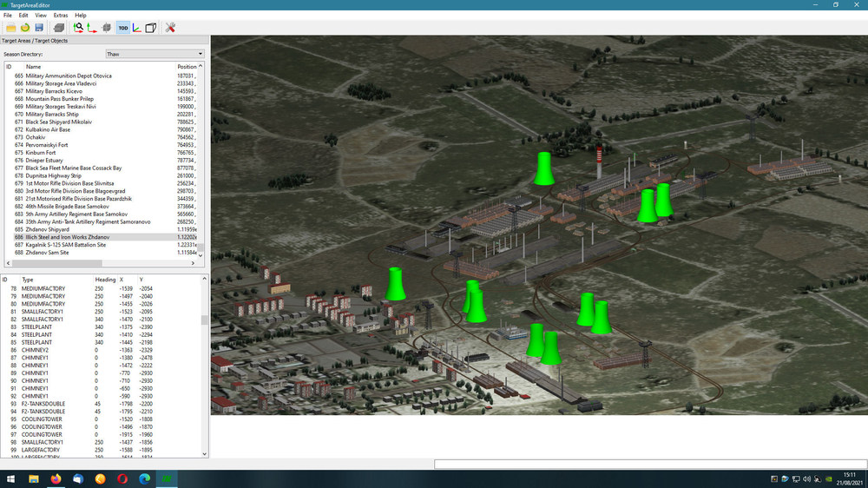Click the green-red axes toolbar icon
The image size is (868, 488).
(x=92, y=28)
